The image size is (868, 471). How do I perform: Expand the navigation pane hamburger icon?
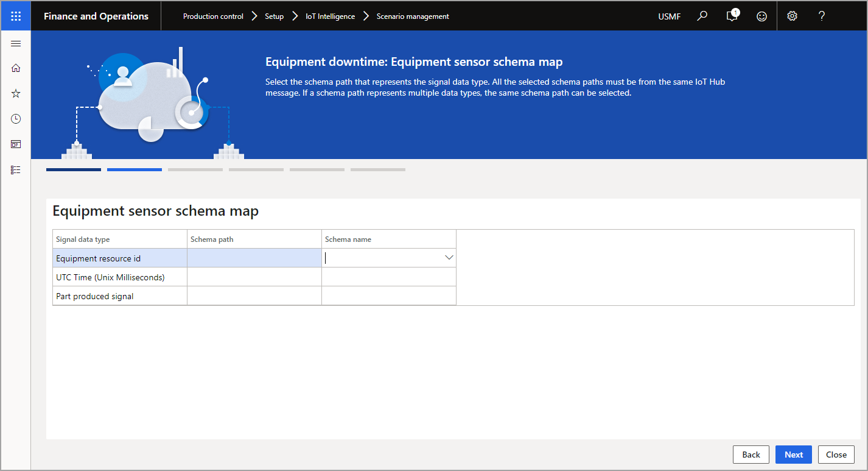16,44
